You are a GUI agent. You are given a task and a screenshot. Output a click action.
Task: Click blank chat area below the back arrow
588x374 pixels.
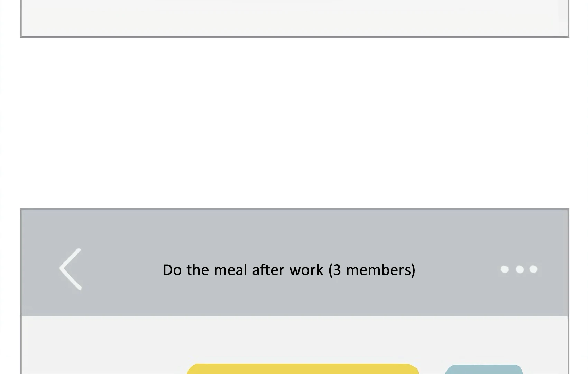point(71,346)
